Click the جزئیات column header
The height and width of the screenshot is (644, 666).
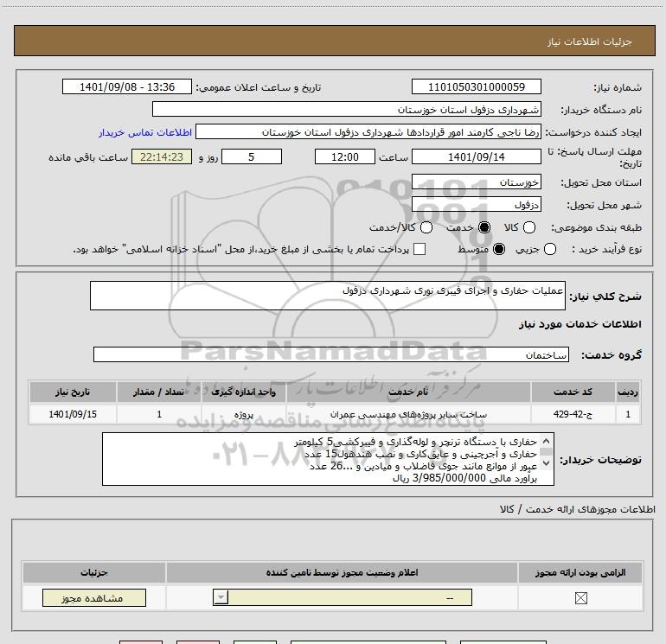click(x=94, y=572)
